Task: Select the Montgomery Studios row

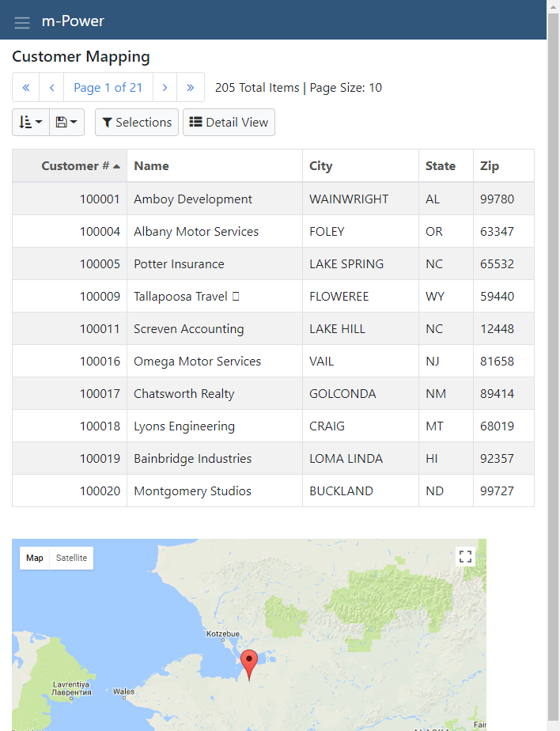Action: pos(273,491)
